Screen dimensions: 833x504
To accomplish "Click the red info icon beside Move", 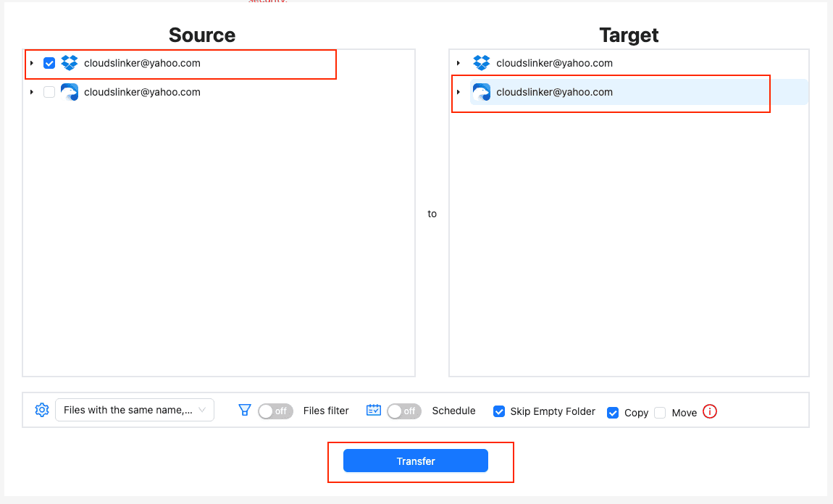I will click(x=710, y=412).
